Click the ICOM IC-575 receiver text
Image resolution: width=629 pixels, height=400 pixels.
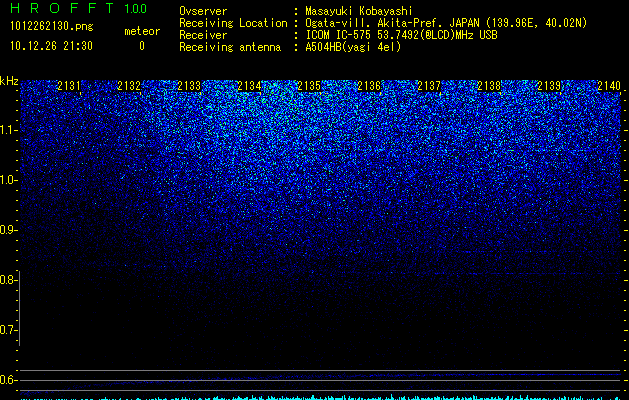(401, 35)
